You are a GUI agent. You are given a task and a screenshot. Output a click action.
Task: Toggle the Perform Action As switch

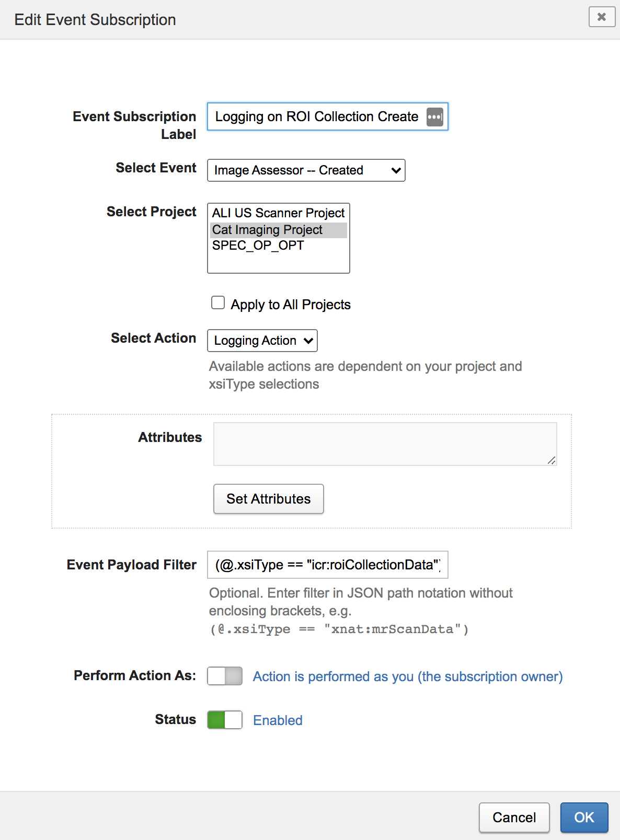(225, 676)
